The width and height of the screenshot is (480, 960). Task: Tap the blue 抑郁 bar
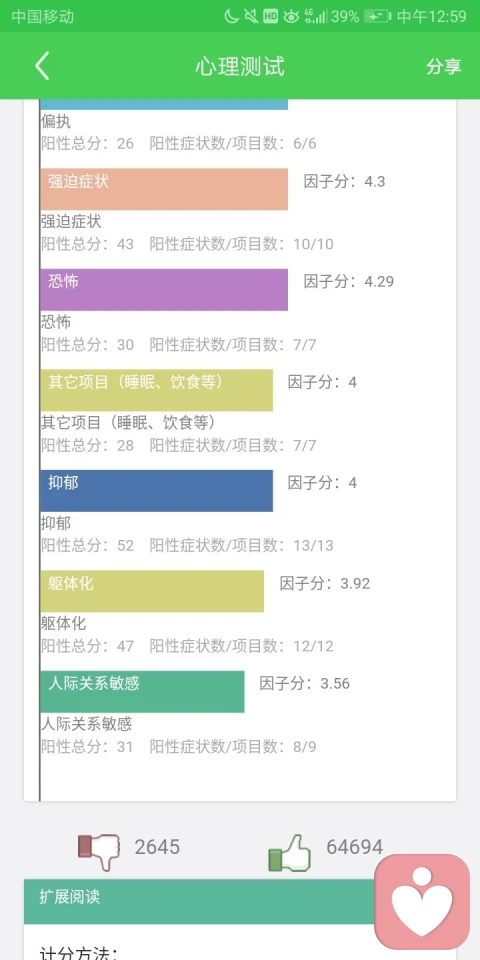pyautogui.click(x=157, y=490)
